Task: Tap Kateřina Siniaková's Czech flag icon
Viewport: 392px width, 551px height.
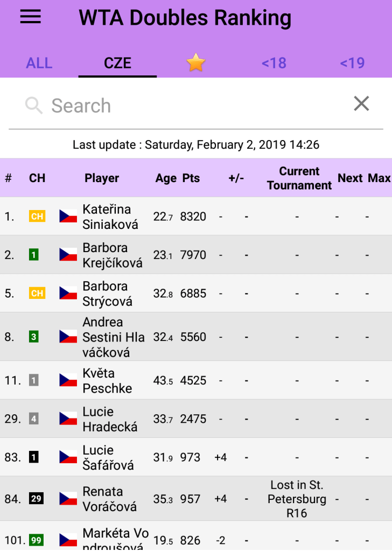Action: click(68, 217)
